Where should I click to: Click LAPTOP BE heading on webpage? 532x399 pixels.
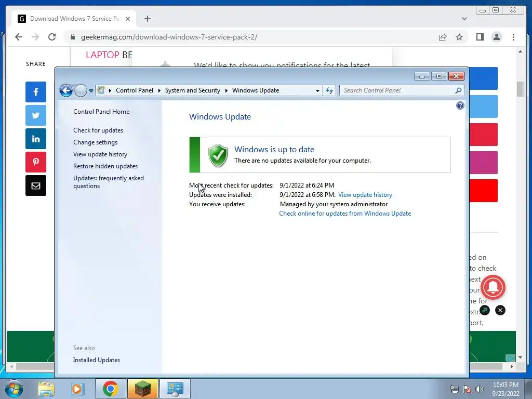click(109, 55)
